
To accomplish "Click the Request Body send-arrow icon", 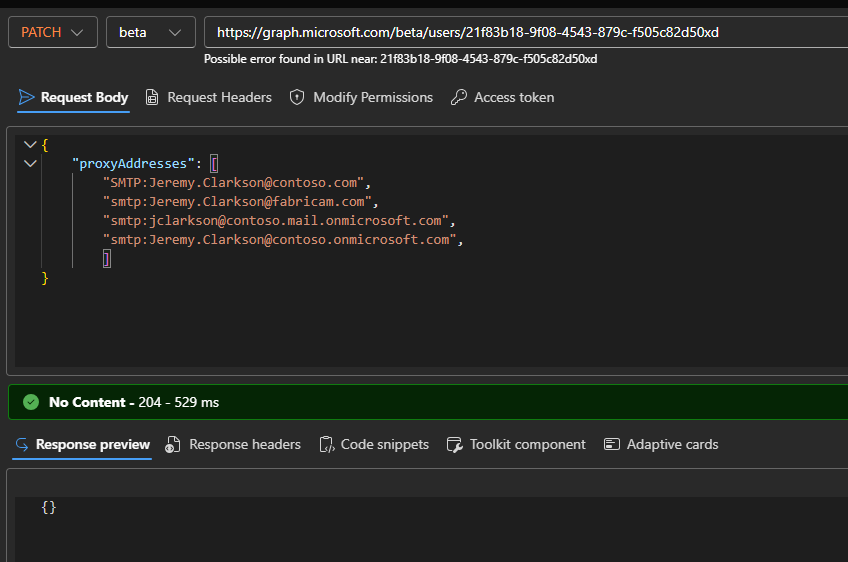I will (x=26, y=97).
